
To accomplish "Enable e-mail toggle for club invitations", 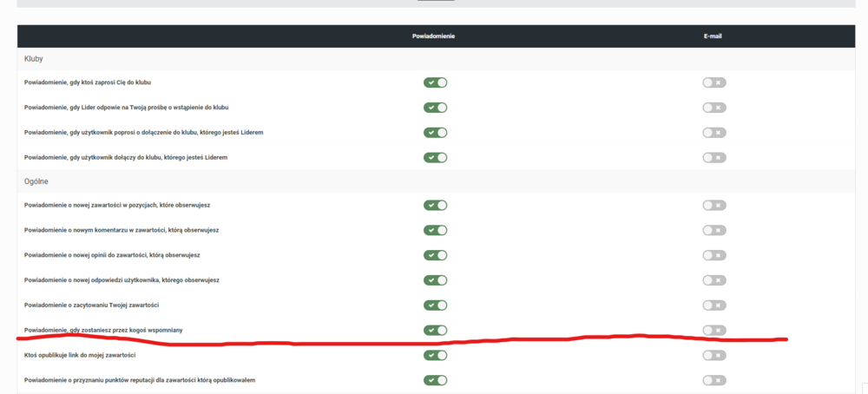I will tap(714, 82).
